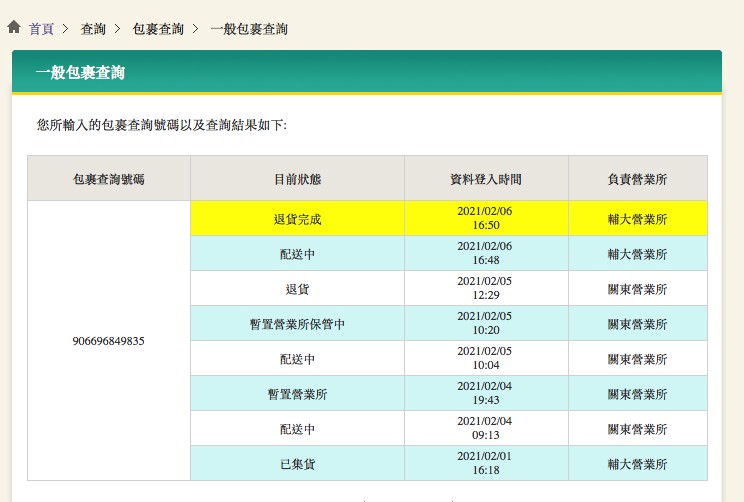Viewport: 744px width, 502px height.
Task: Click the 一般包裹查詢 panel header
Action: point(367,72)
